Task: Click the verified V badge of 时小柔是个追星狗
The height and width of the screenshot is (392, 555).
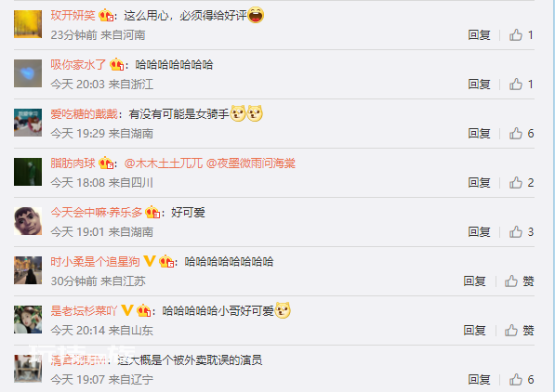Action: [x=150, y=261]
